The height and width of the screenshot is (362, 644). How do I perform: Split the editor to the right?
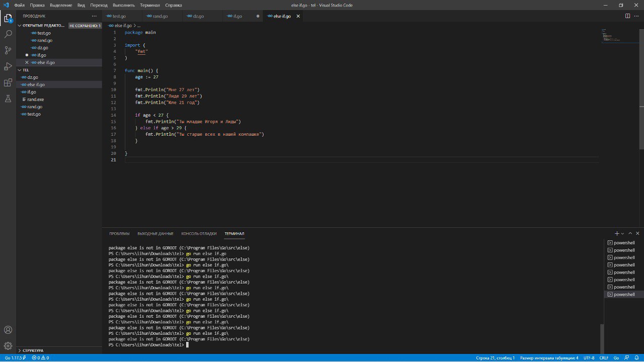[x=627, y=16]
